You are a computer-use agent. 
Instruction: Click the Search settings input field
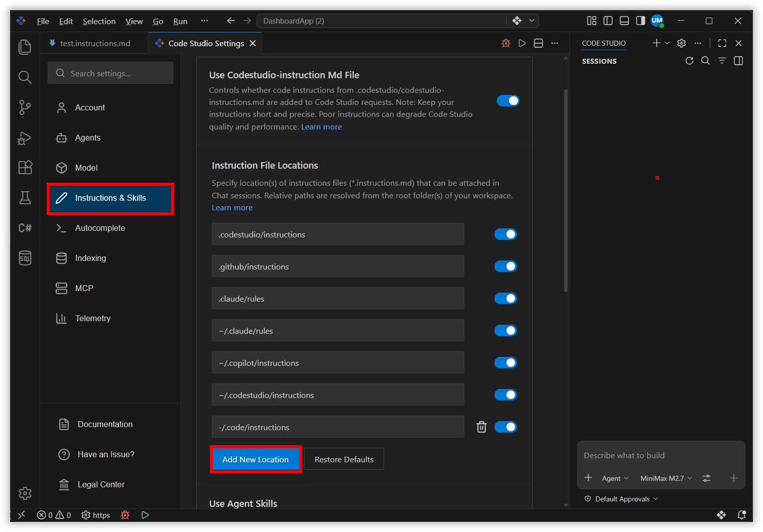110,73
